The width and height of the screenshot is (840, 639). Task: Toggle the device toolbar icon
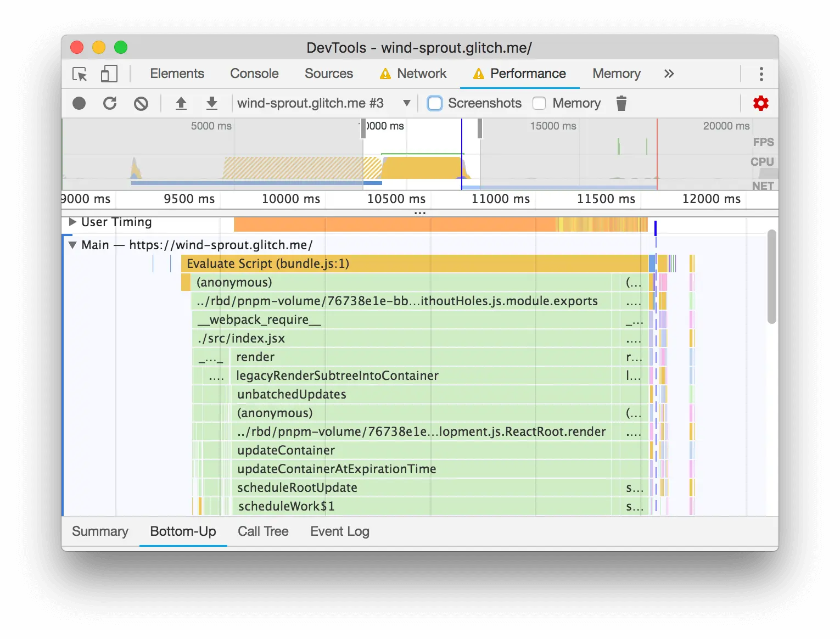click(x=109, y=74)
